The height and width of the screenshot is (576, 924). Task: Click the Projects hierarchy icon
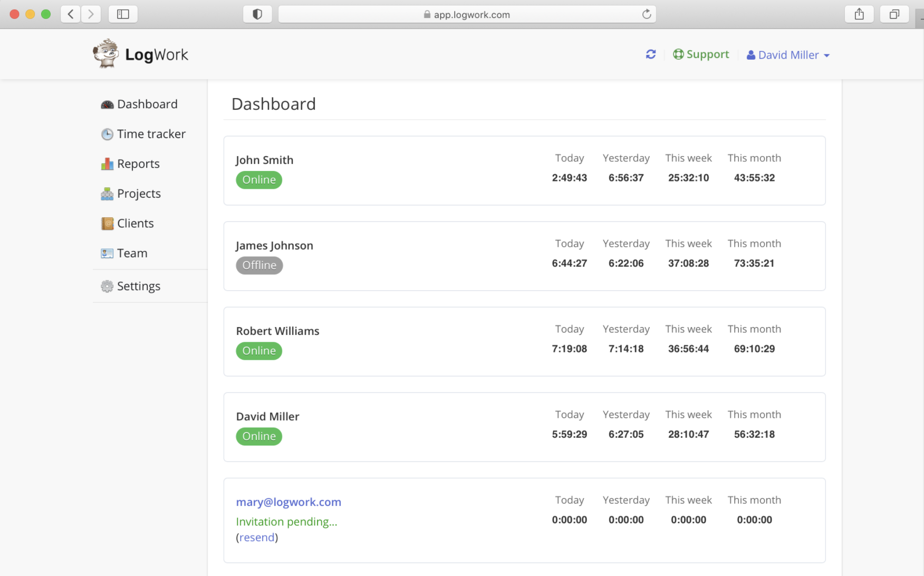107,194
